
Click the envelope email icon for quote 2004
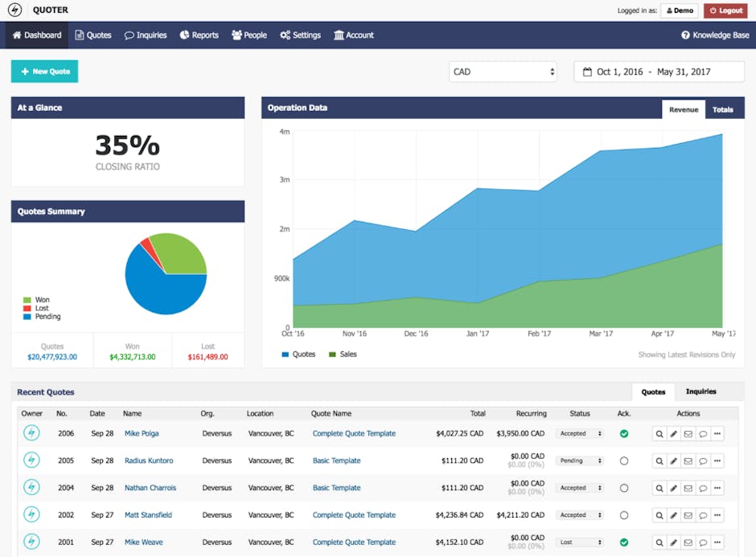point(688,488)
